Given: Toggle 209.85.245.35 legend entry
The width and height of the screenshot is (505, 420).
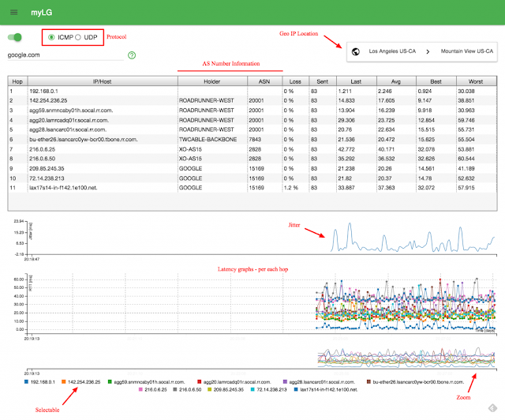Looking at the screenshot, I should 225,390.
